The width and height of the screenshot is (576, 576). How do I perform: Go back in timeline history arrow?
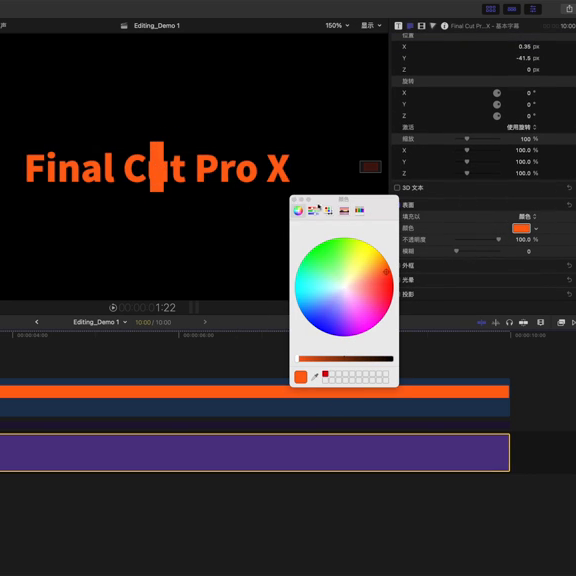tap(37, 322)
